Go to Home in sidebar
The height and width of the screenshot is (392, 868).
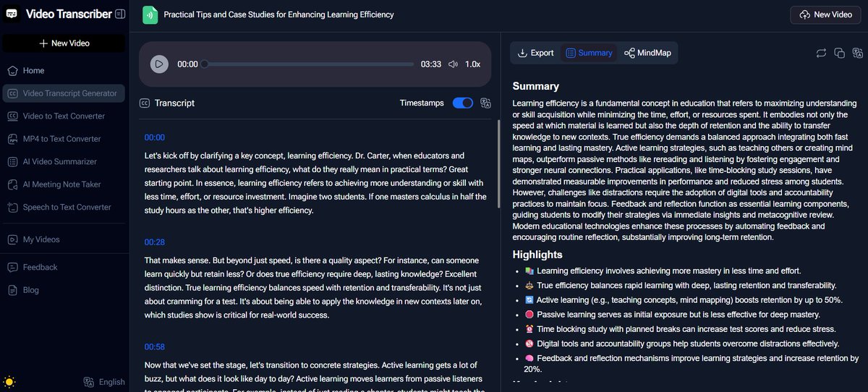(64, 71)
